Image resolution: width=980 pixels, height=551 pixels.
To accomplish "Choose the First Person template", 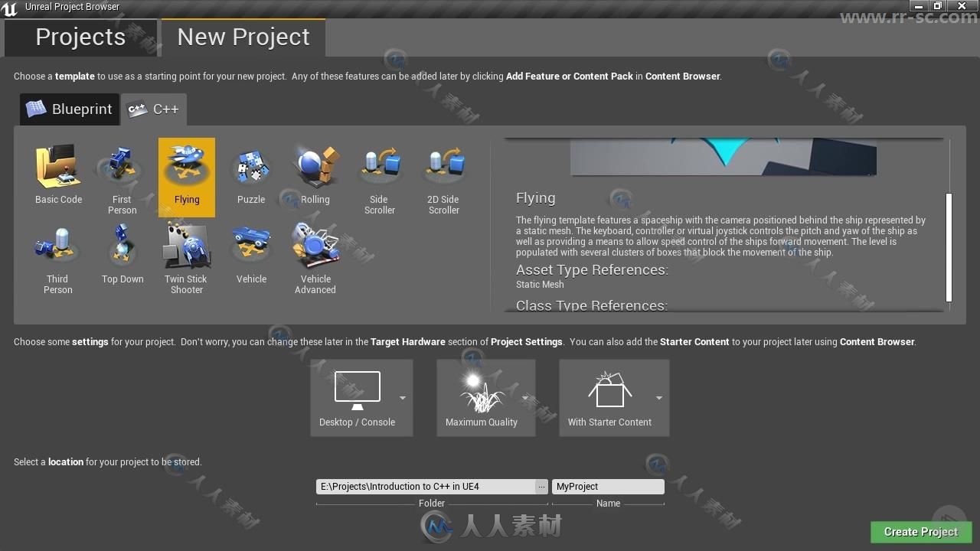I will pos(122,178).
